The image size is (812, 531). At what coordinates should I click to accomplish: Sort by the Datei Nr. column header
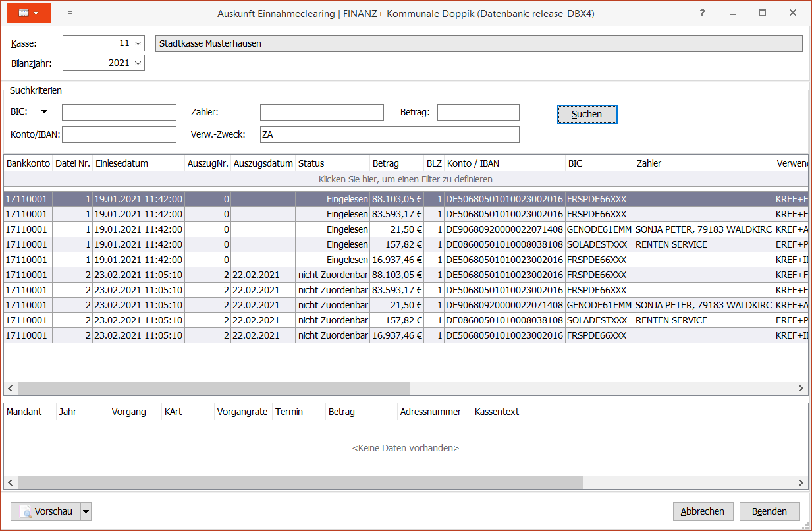tap(72, 163)
